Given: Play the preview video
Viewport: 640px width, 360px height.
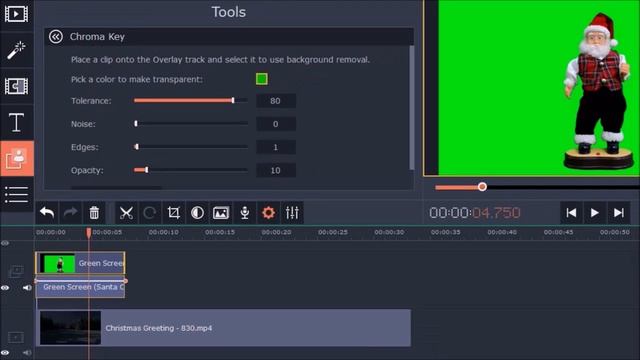Looking at the screenshot, I should [x=595, y=213].
